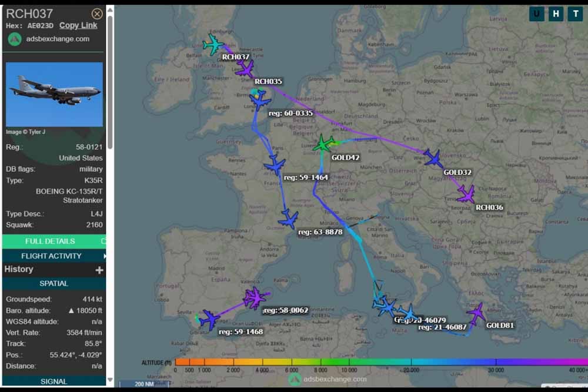Close the RCH037 aircraft info panel
This screenshot has width=588, height=392.
tap(97, 14)
